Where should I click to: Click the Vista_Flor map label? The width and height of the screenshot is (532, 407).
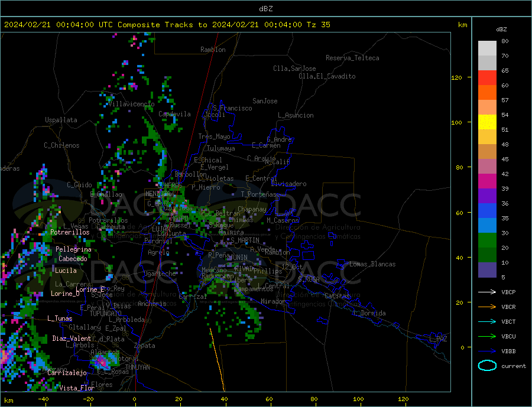[76, 388]
